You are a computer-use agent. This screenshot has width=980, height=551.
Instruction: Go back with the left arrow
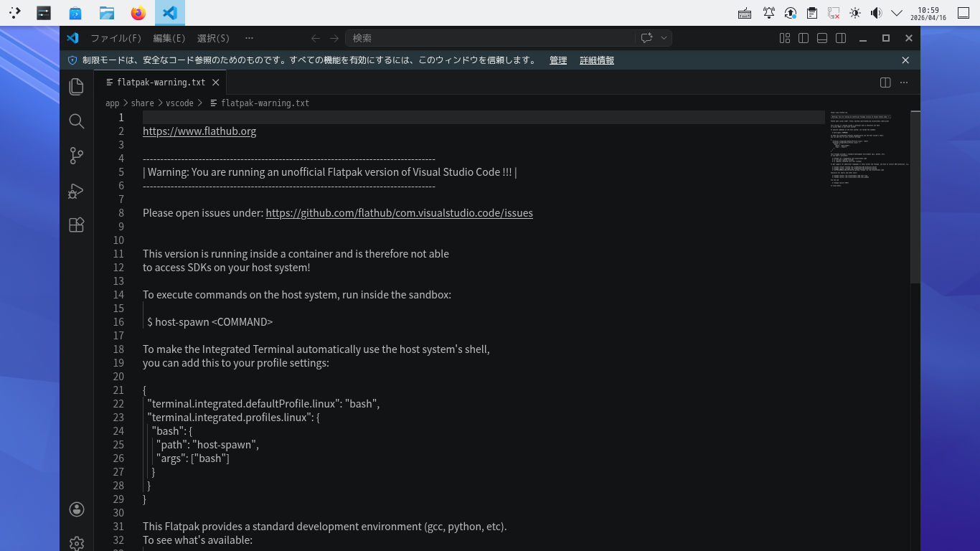tap(316, 38)
